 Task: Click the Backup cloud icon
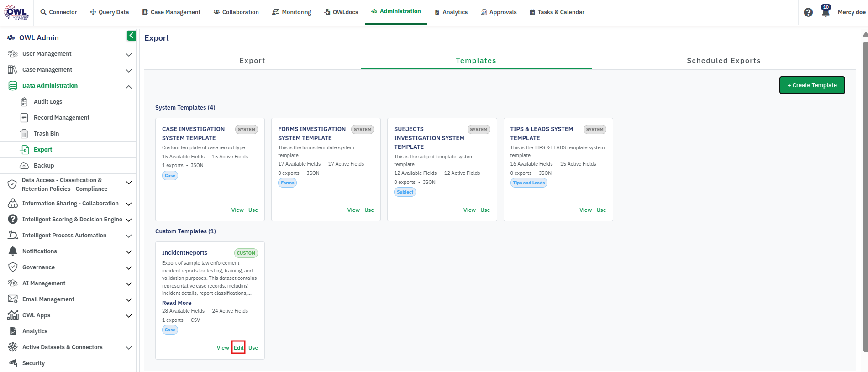pyautogui.click(x=24, y=166)
